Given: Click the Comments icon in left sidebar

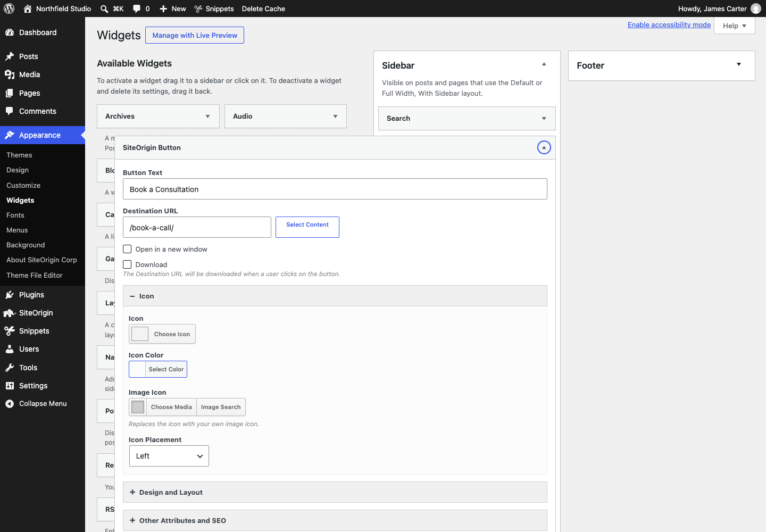Looking at the screenshot, I should click(10, 111).
